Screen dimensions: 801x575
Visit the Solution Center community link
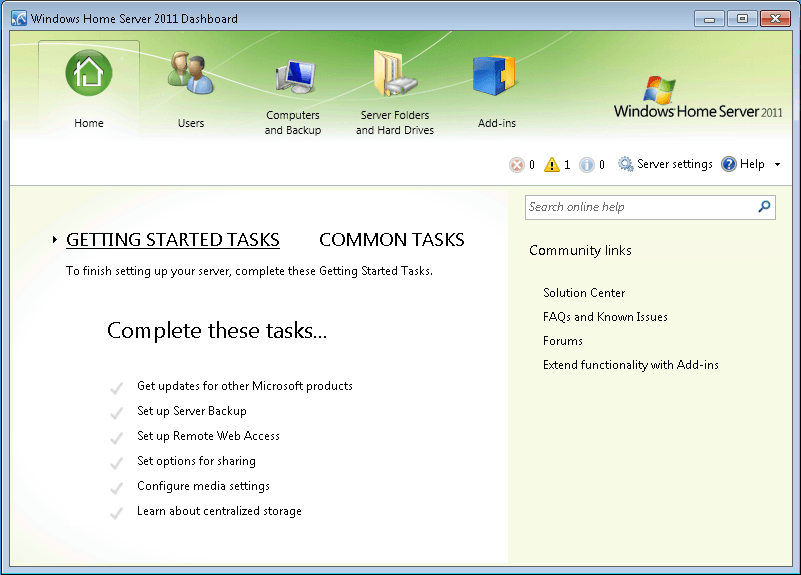(584, 293)
